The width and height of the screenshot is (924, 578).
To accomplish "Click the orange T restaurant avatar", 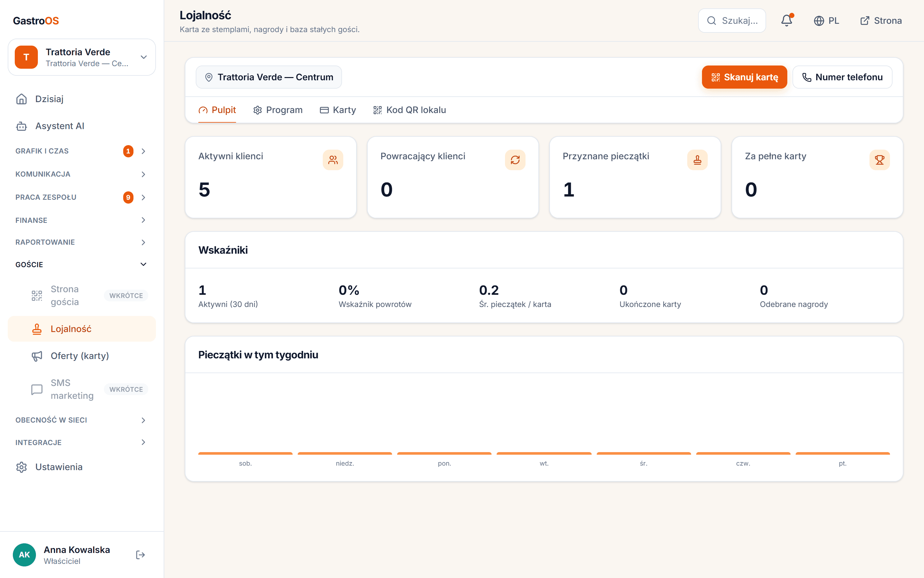I will tap(26, 57).
